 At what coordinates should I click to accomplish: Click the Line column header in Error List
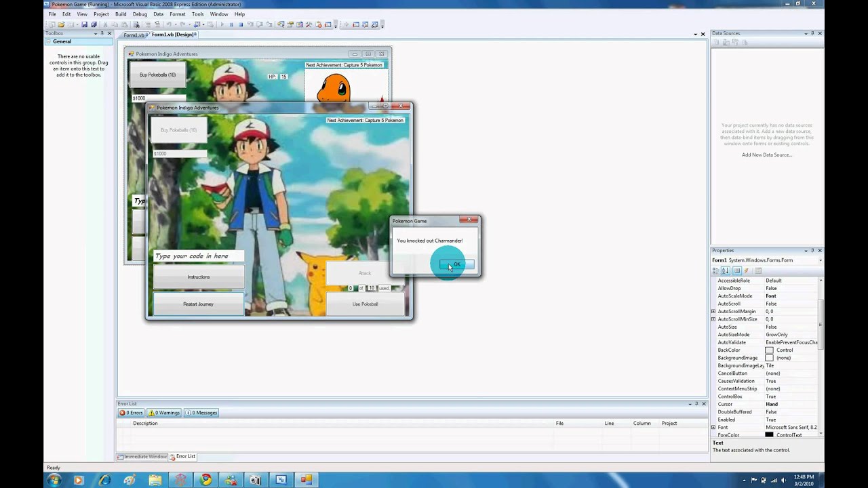tap(609, 423)
